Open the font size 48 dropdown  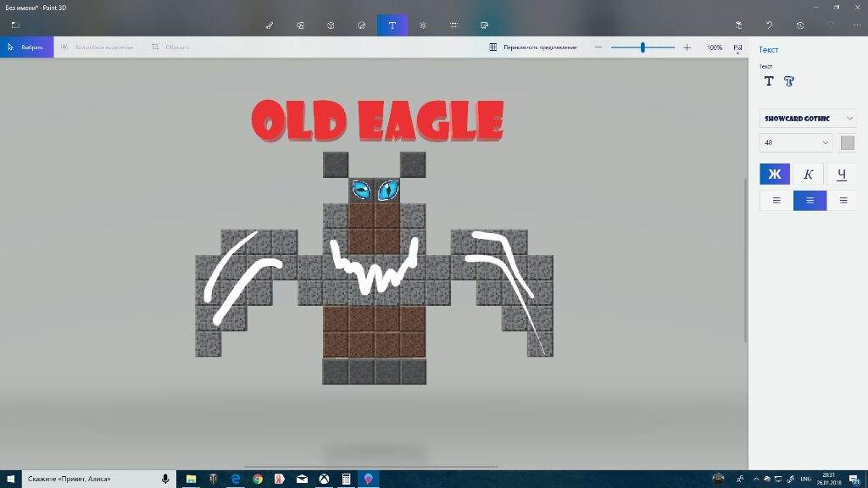pos(796,142)
